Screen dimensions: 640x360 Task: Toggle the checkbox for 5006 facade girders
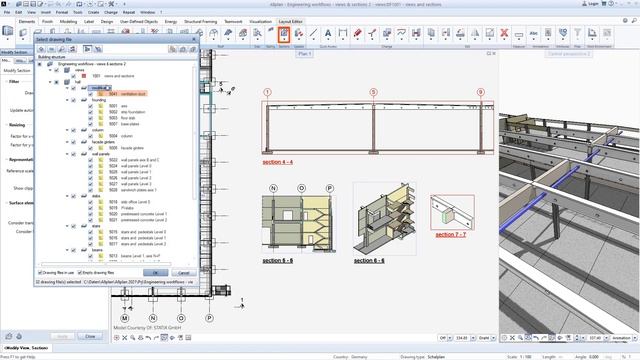91,148
